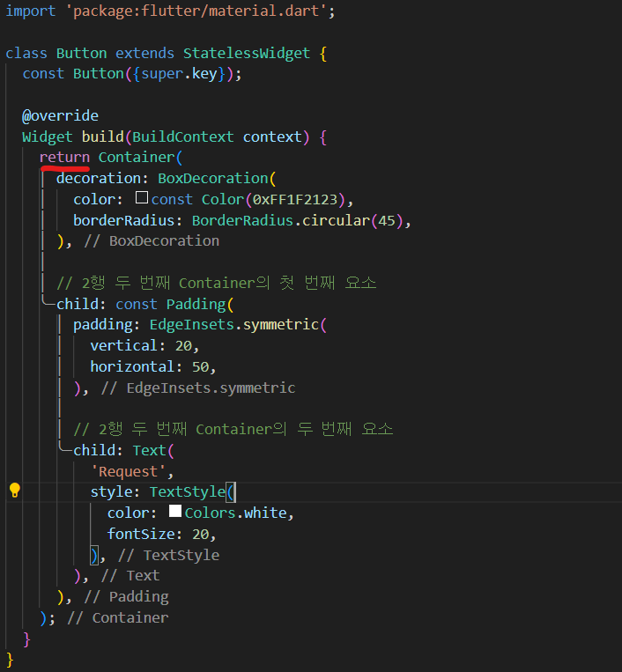Click the hex value 0xFF1F2123
Screen dimensions: 622x672
coord(295,199)
